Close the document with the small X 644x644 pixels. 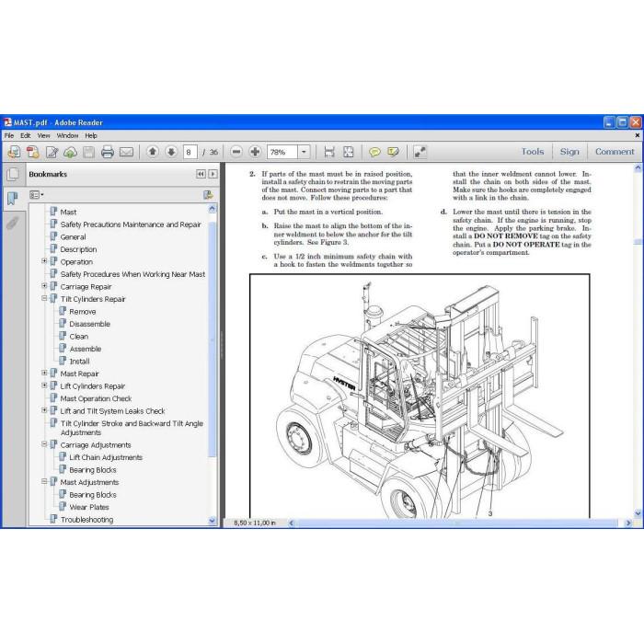pyautogui.click(x=637, y=135)
